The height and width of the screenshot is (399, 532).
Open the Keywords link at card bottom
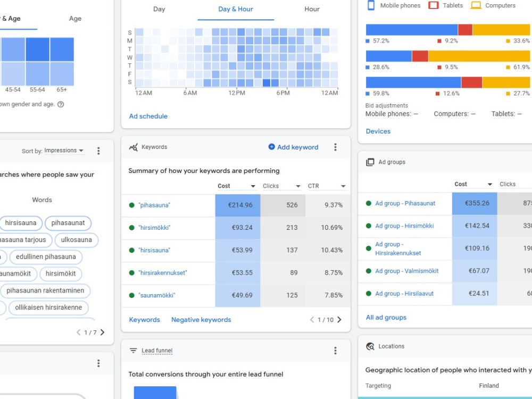(x=144, y=320)
